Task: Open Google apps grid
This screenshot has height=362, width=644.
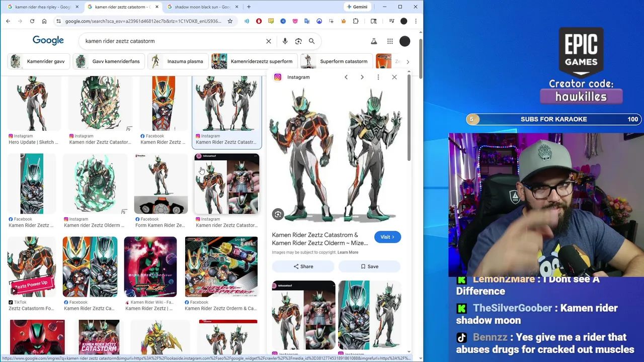Action: point(390,41)
